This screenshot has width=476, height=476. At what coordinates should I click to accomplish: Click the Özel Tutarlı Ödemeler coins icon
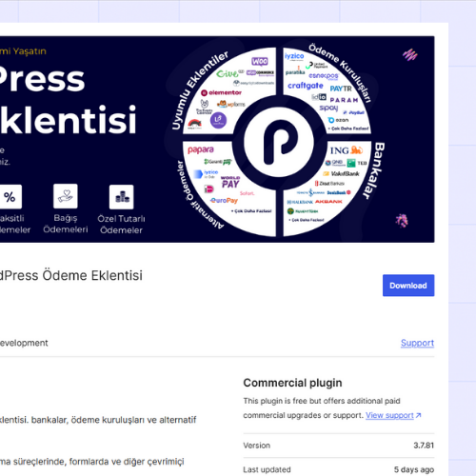pyautogui.click(x=122, y=197)
